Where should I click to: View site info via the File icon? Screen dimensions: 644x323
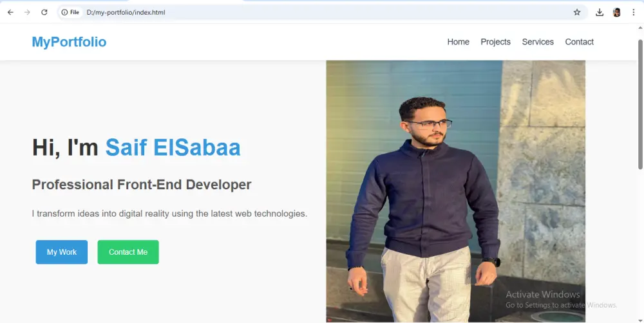(x=70, y=12)
